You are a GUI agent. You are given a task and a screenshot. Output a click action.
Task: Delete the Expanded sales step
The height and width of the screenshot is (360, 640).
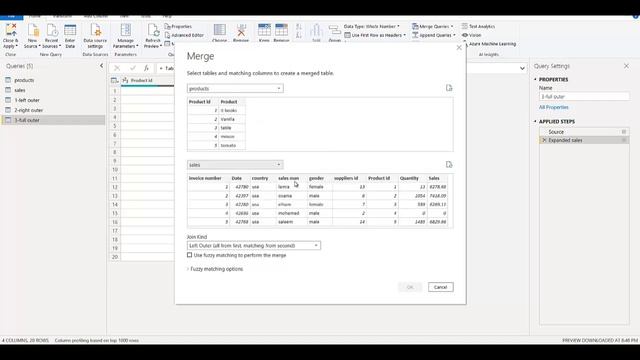click(x=544, y=140)
